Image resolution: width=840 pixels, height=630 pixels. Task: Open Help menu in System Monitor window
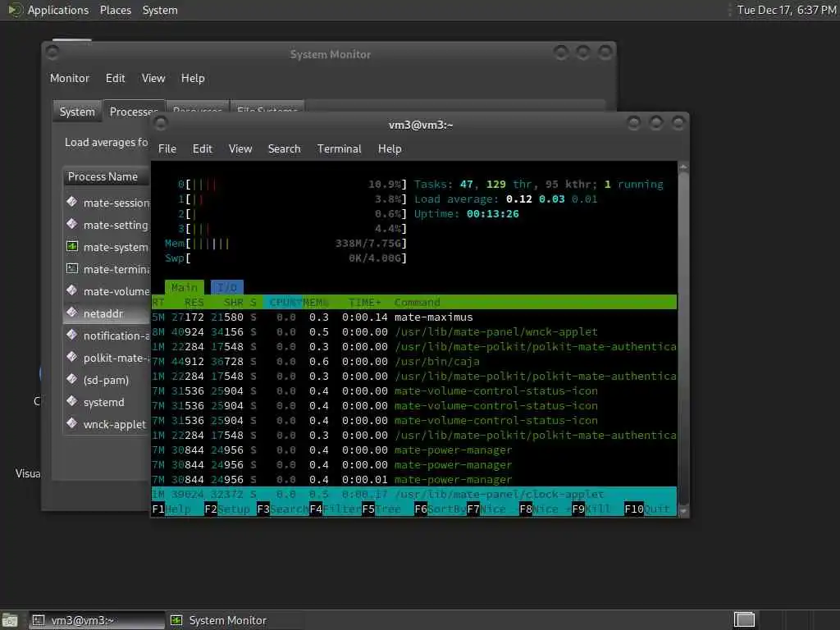click(x=192, y=78)
